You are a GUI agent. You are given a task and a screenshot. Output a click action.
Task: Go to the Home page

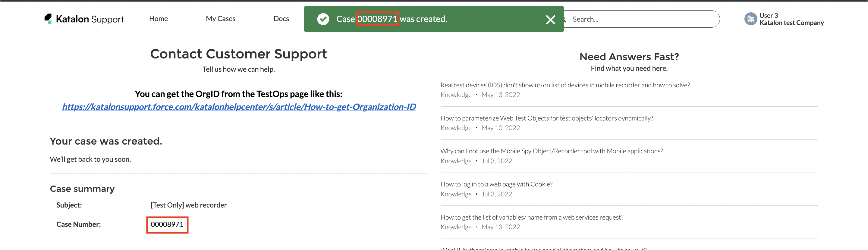[x=158, y=19]
